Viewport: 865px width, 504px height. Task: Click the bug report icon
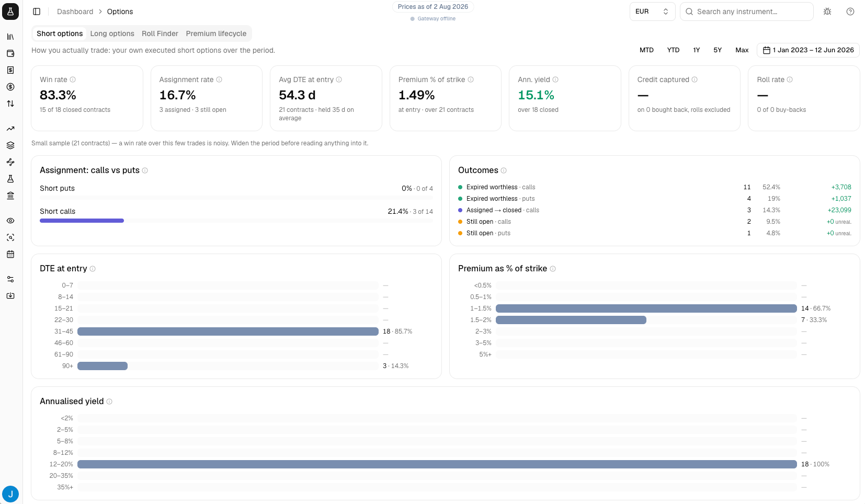click(827, 12)
